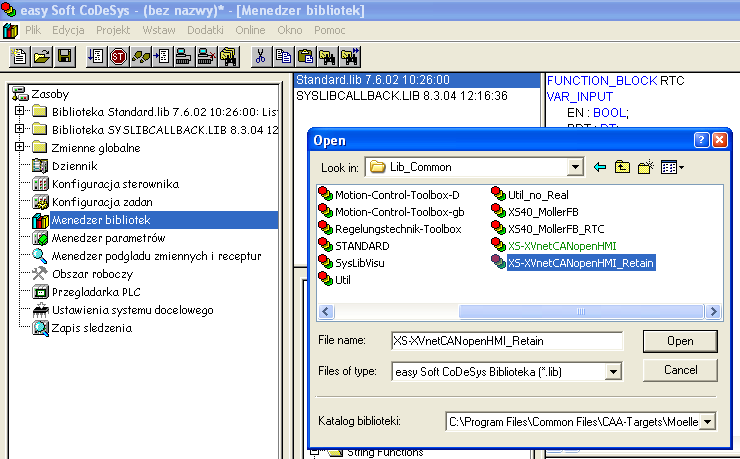Open the Online menu
Viewport: 740px width, 459px height.
point(250,30)
